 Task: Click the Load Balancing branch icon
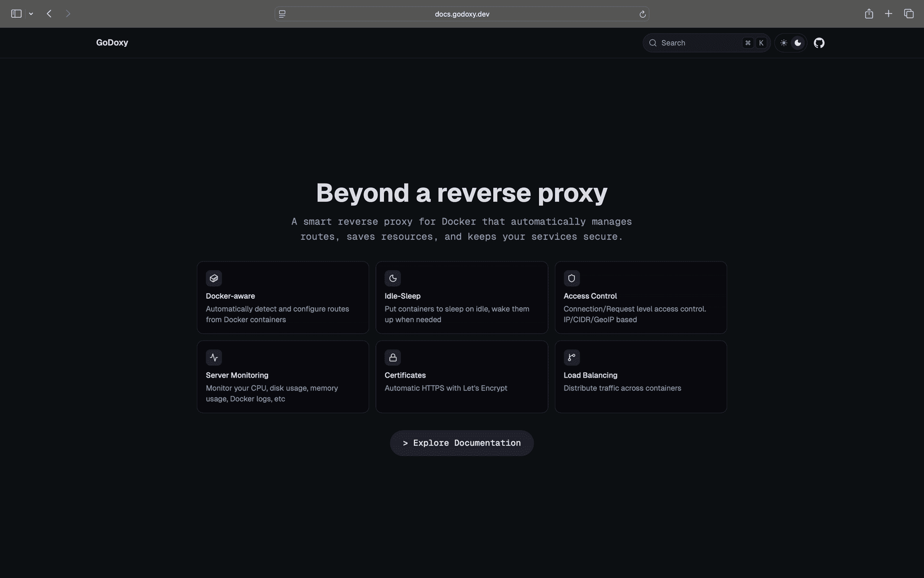[571, 357]
